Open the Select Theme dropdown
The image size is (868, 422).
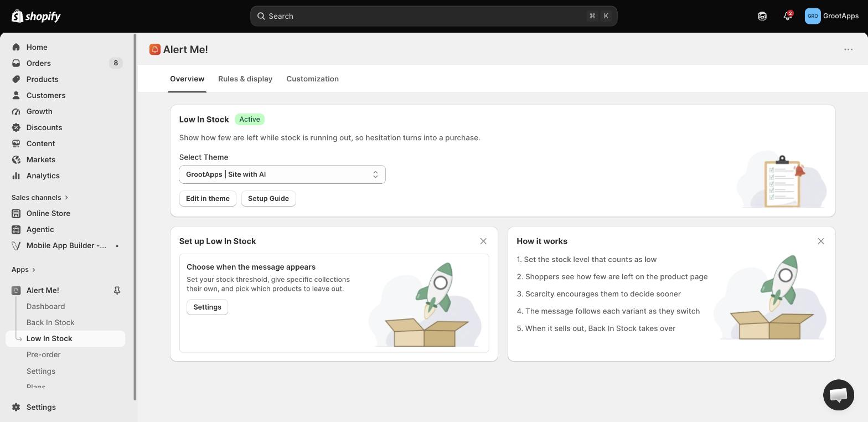point(282,174)
